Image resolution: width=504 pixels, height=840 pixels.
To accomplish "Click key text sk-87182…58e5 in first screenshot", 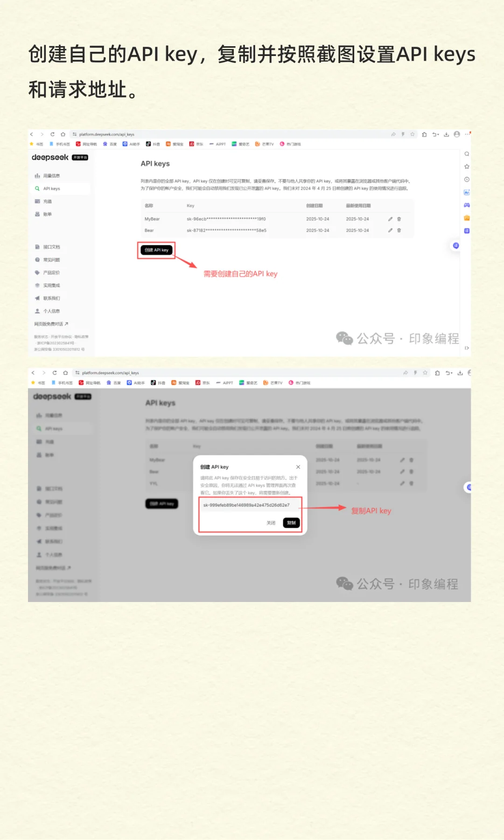I will coord(226,231).
